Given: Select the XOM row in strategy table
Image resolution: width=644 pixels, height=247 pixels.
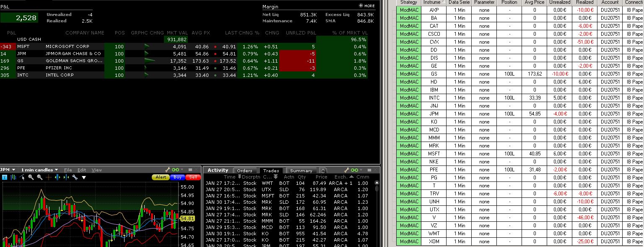Looking at the screenshot, I should coord(520,242).
